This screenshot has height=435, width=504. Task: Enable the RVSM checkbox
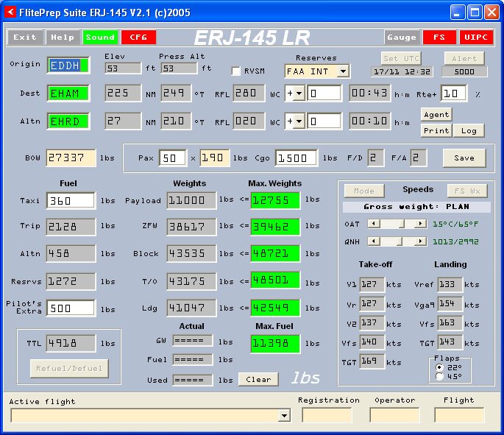[x=236, y=71]
